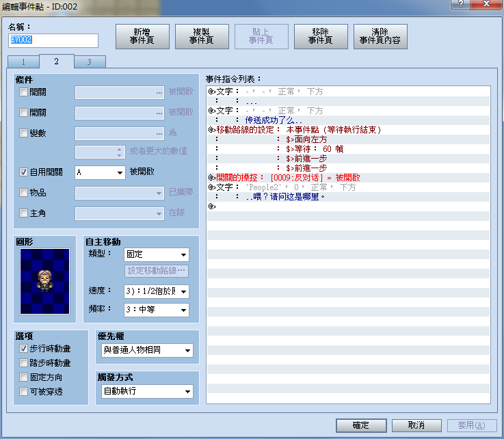Select the 開關的操控 [0009:反对话] command
Image resolution: width=504 pixels, height=439 pixels.
(349, 177)
